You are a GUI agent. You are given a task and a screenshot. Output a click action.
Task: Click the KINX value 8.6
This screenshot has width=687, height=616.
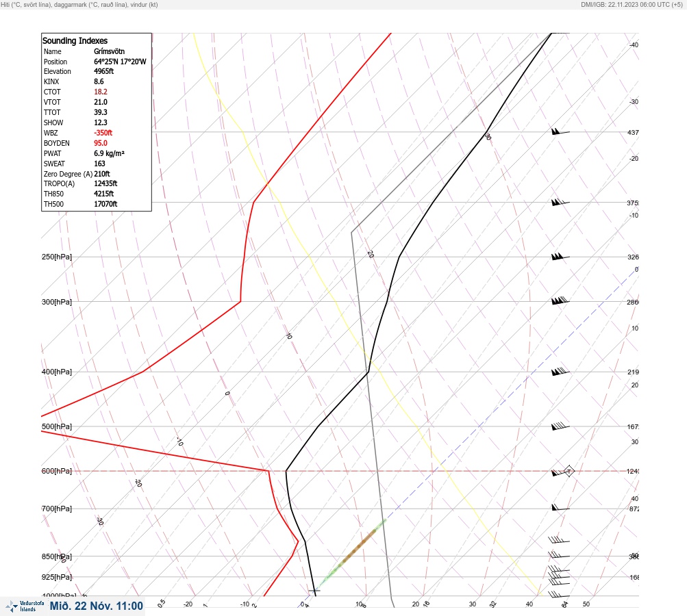click(99, 81)
